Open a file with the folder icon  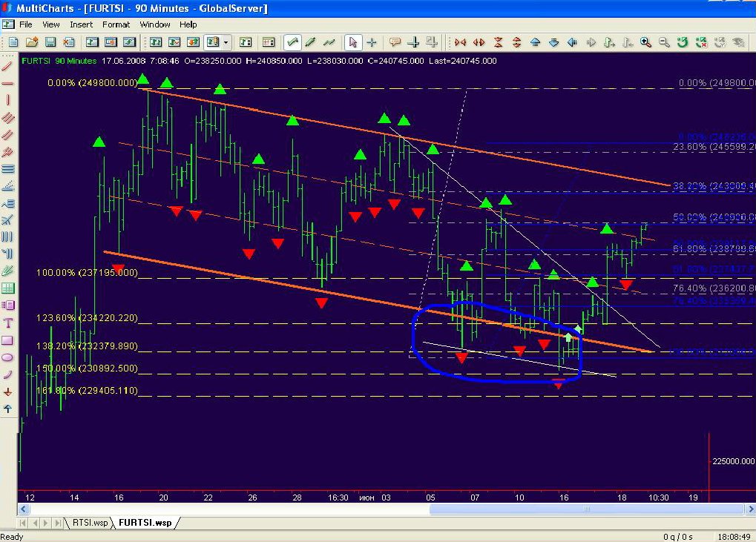33,42
